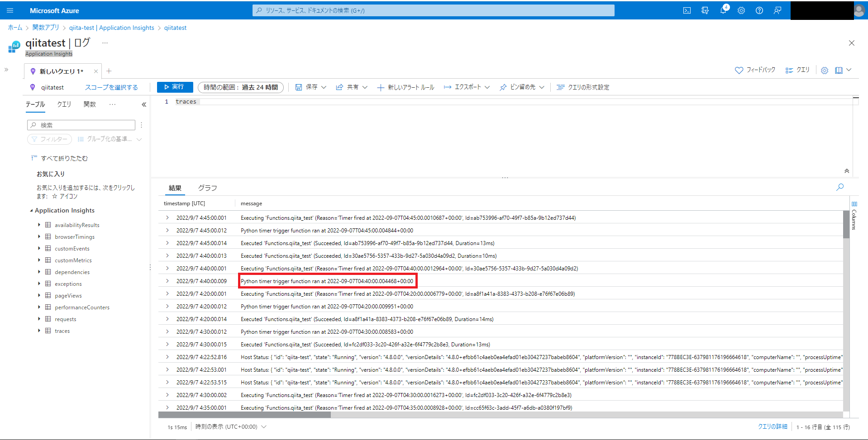The height and width of the screenshot is (440, 868).
Task: Click the user account avatar
Action: (859, 10)
